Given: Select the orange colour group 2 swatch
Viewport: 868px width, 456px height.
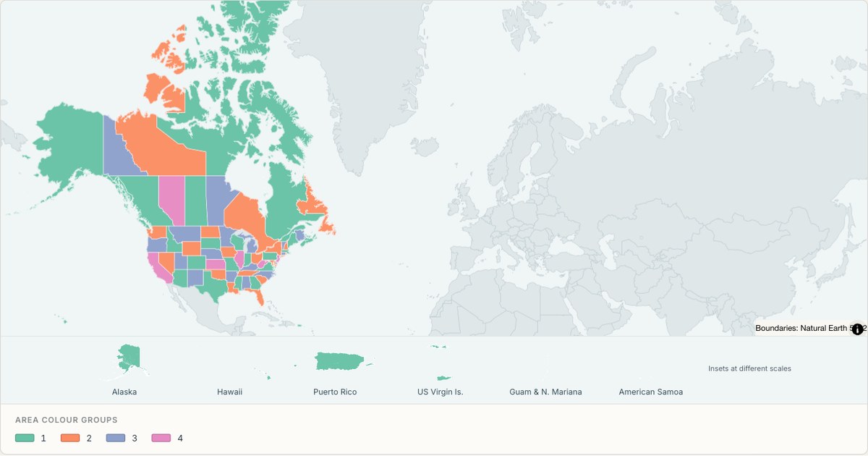Looking at the screenshot, I should click(x=70, y=438).
